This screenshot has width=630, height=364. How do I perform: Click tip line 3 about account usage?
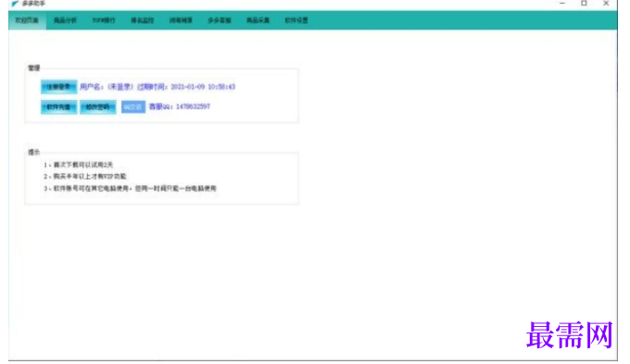[130, 188]
